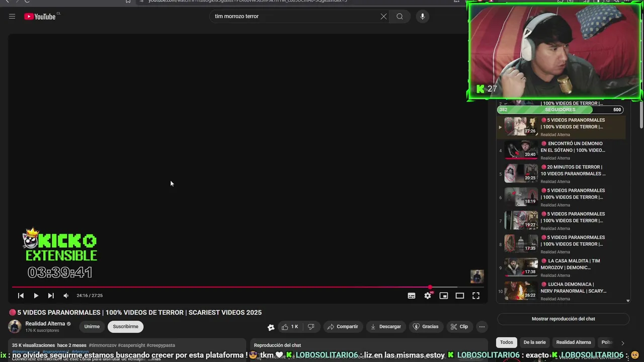Click 'Mostrar reproducción del chat' button

click(563, 319)
